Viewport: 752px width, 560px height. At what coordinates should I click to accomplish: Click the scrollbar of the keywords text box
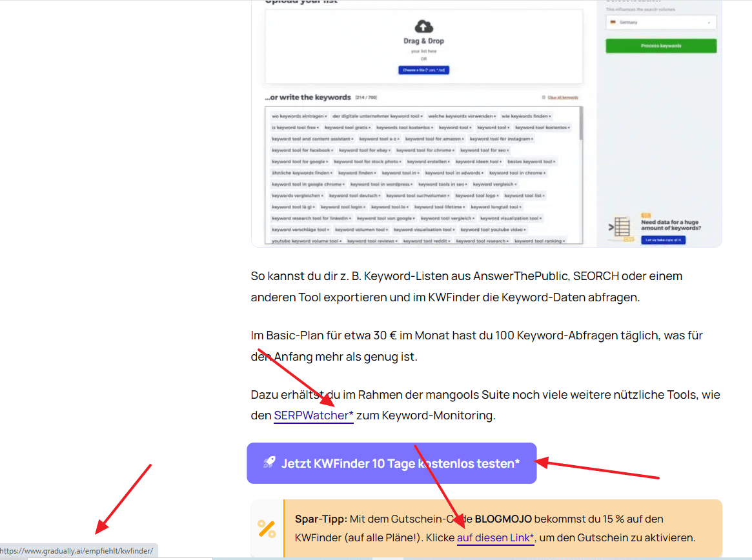pos(581,124)
